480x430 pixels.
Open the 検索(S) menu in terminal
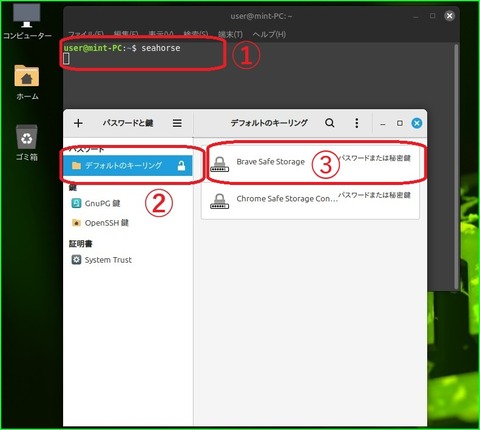196,34
